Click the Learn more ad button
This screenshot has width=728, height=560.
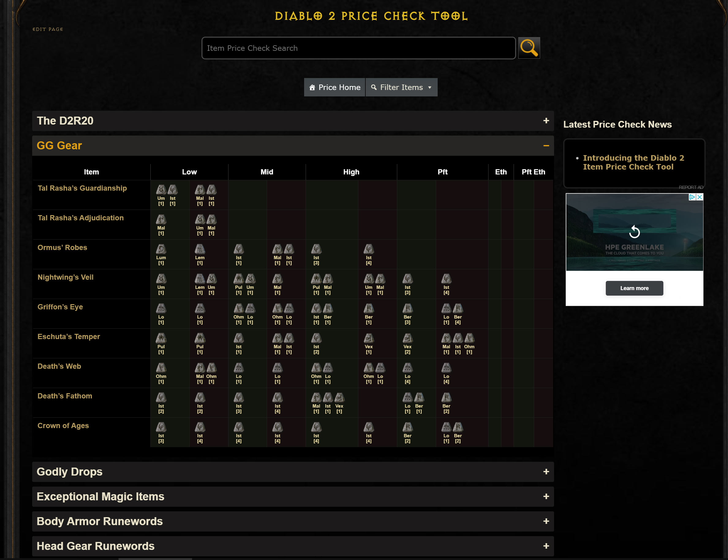634,288
